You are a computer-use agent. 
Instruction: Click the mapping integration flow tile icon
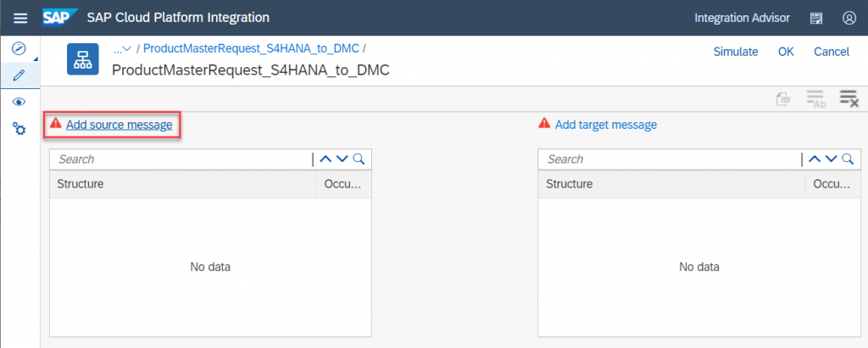pos(83,59)
